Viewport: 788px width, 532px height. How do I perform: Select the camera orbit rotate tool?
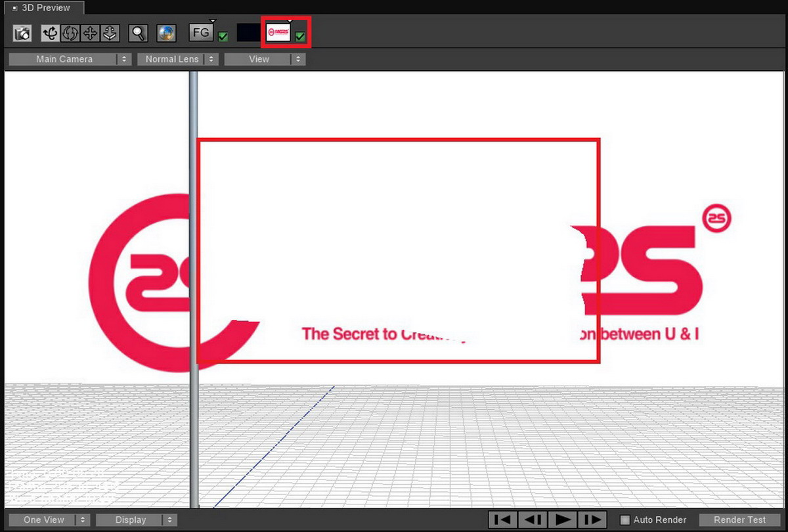[x=51, y=33]
